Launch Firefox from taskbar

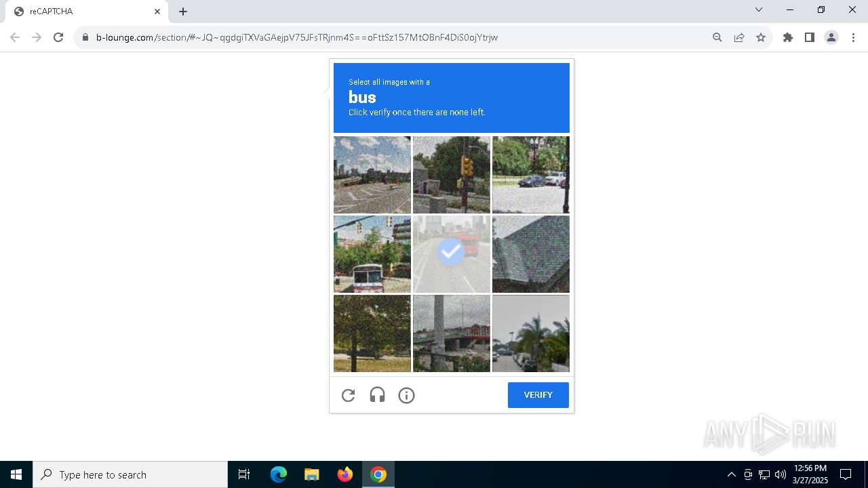pos(345,474)
